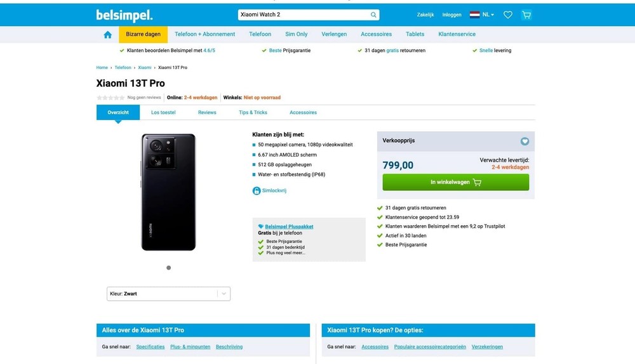Screen dimensions: 635x364
Task: Select the image carousel dot indicator
Action: coord(168,268)
